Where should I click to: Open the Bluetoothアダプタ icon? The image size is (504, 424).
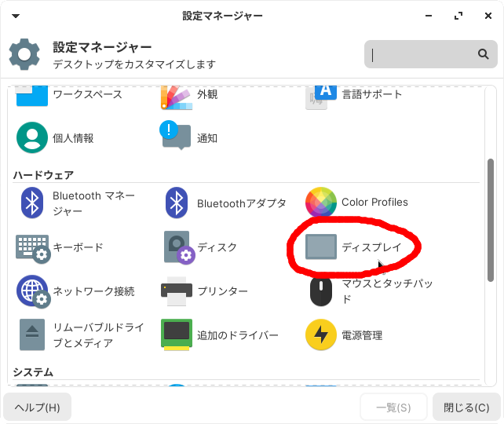(x=177, y=203)
